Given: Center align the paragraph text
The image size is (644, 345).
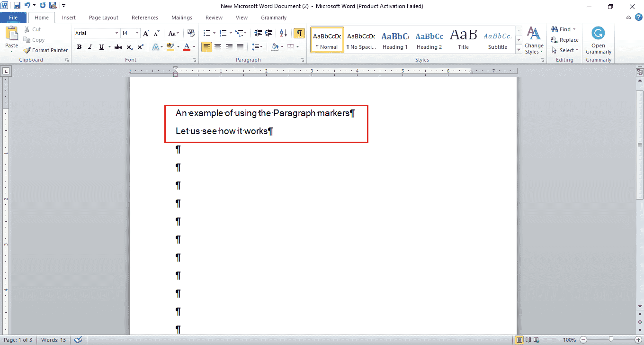Looking at the screenshot, I should click(x=218, y=47).
